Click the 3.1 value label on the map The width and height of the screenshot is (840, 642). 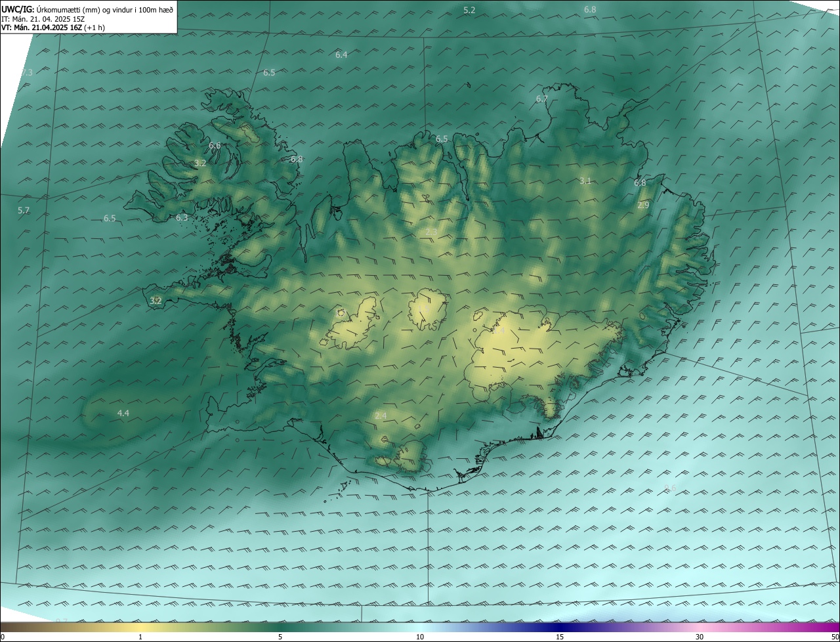[585, 181]
